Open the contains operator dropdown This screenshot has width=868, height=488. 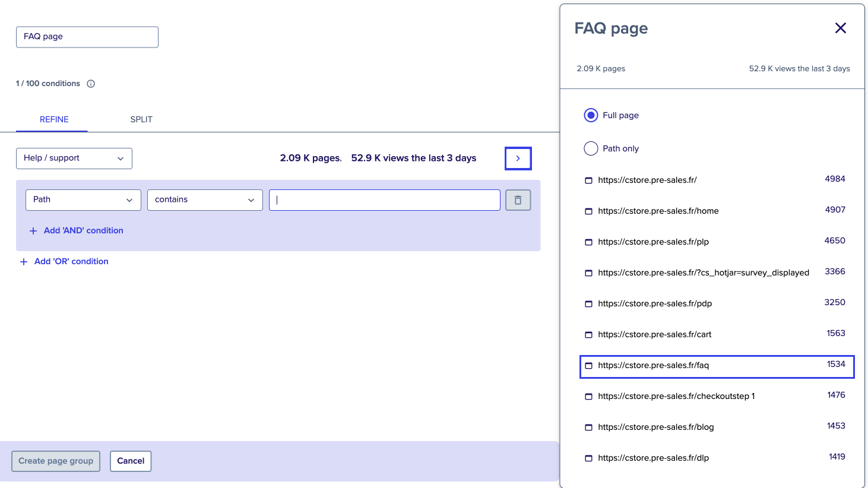coord(205,199)
